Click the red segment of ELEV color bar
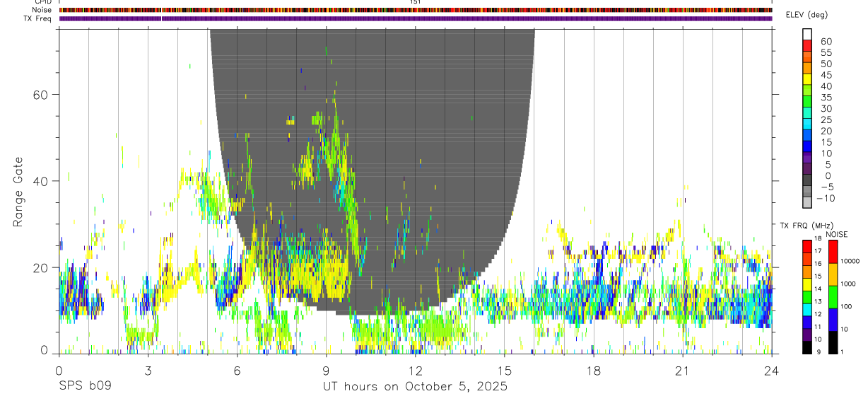The image size is (868, 401). point(807,45)
